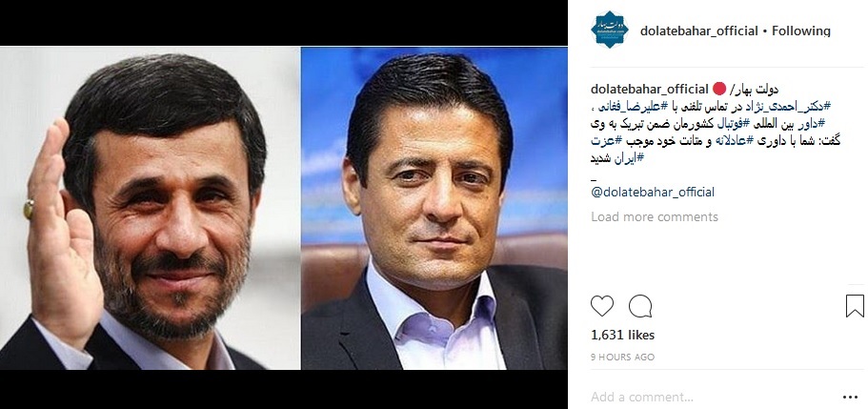
Task: Like the post with the heart icon
Action: (602, 306)
